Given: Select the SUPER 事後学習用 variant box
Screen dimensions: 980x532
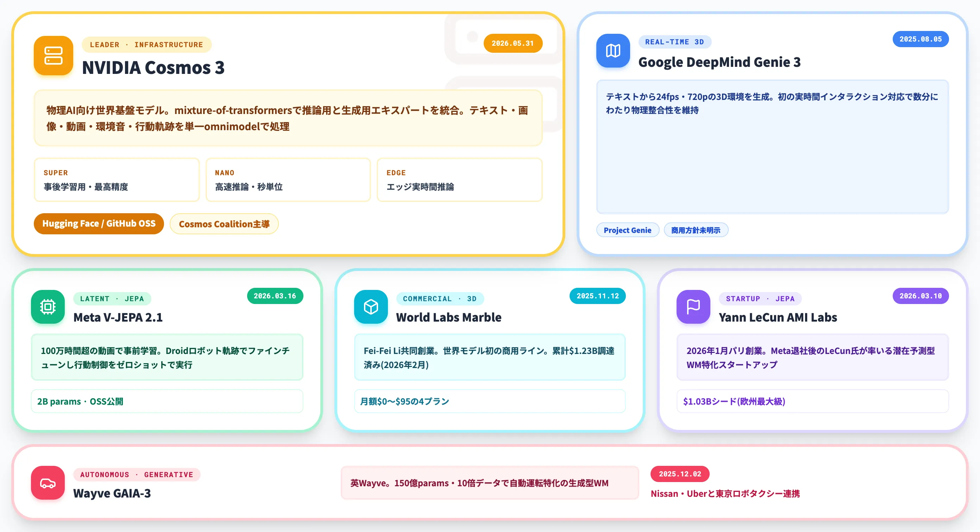Looking at the screenshot, I should (117, 179).
